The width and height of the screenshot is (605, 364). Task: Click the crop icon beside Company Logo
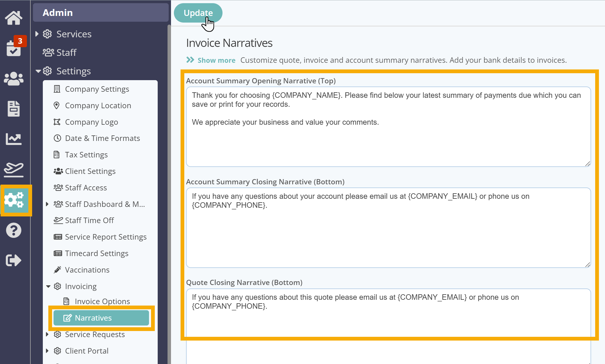(57, 122)
